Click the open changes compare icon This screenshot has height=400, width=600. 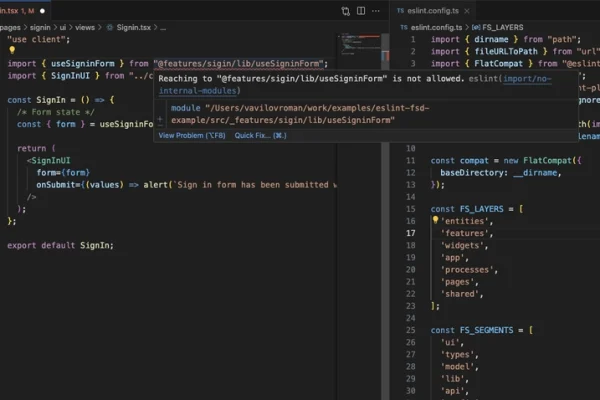click(346, 11)
